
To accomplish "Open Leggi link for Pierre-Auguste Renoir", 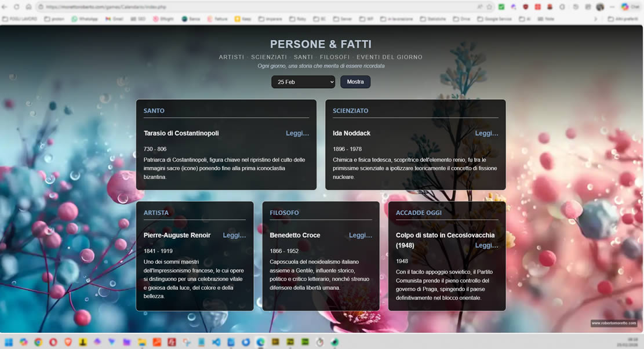I will (x=234, y=235).
